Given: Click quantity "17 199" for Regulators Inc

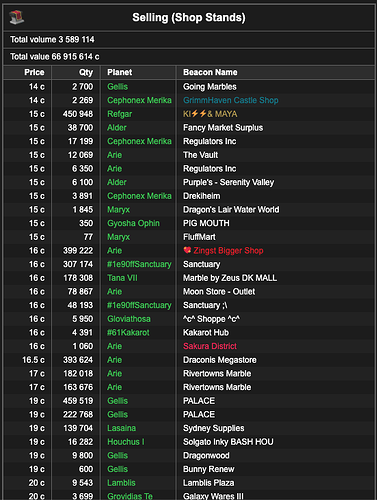Looking at the screenshot, I should point(81,141).
